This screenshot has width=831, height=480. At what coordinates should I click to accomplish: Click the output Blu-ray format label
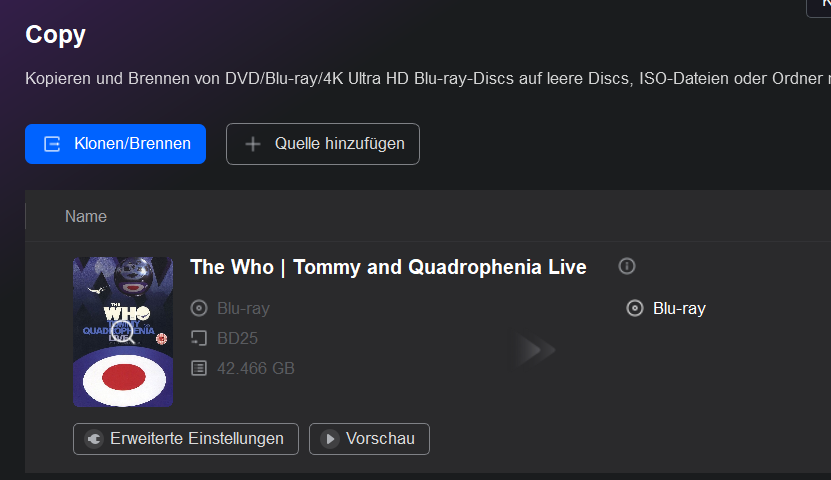pos(679,308)
